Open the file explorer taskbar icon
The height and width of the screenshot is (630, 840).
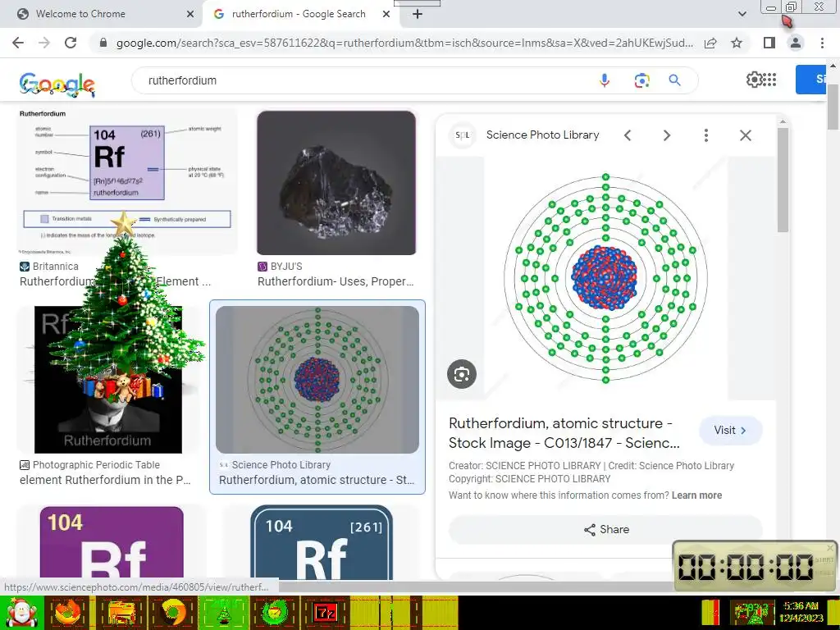coord(121,612)
